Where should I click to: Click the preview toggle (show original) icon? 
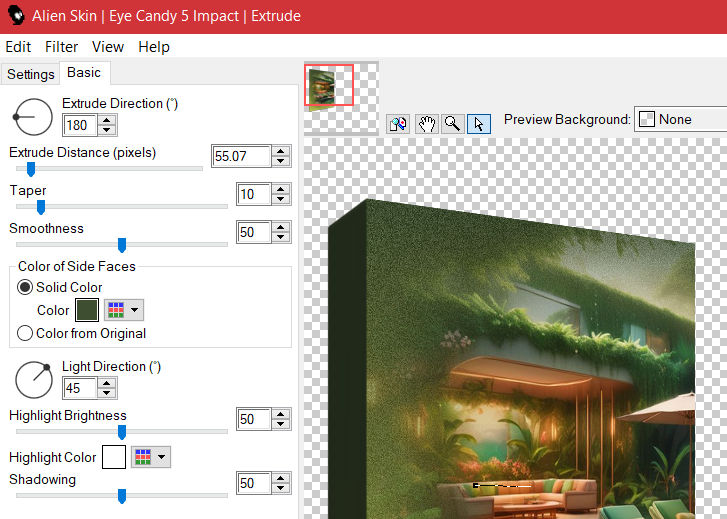click(x=398, y=124)
